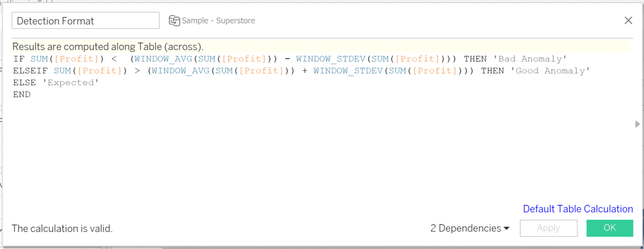Click the Detection Format name field
Image resolution: width=644 pixels, height=249 pixels.
coord(85,21)
